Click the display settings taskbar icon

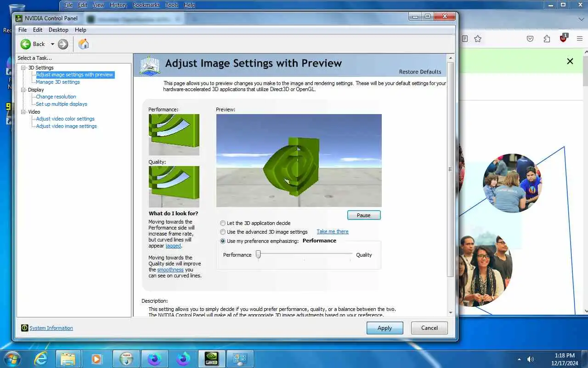click(x=240, y=359)
